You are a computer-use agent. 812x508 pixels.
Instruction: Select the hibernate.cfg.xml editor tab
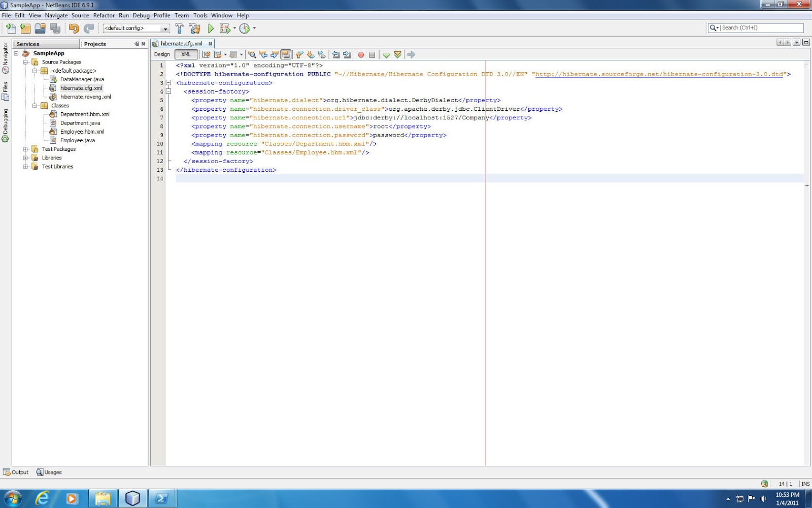(182, 44)
